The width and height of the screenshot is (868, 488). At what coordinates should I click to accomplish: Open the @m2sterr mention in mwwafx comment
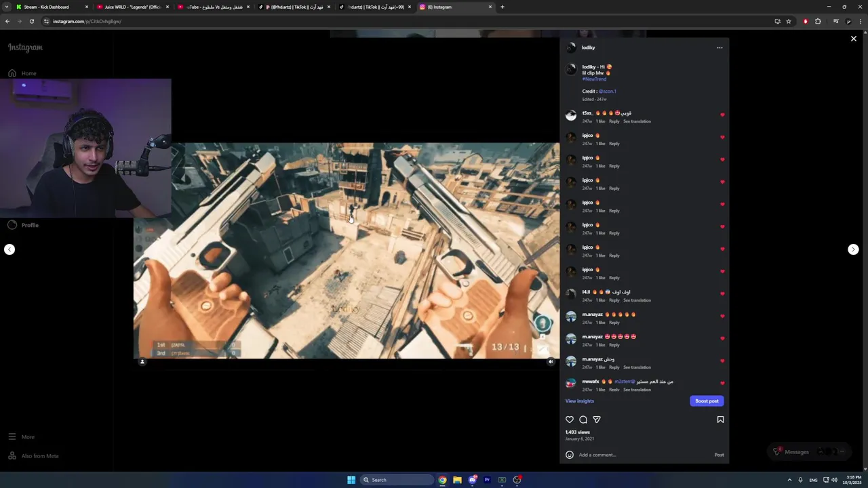[625, 382]
